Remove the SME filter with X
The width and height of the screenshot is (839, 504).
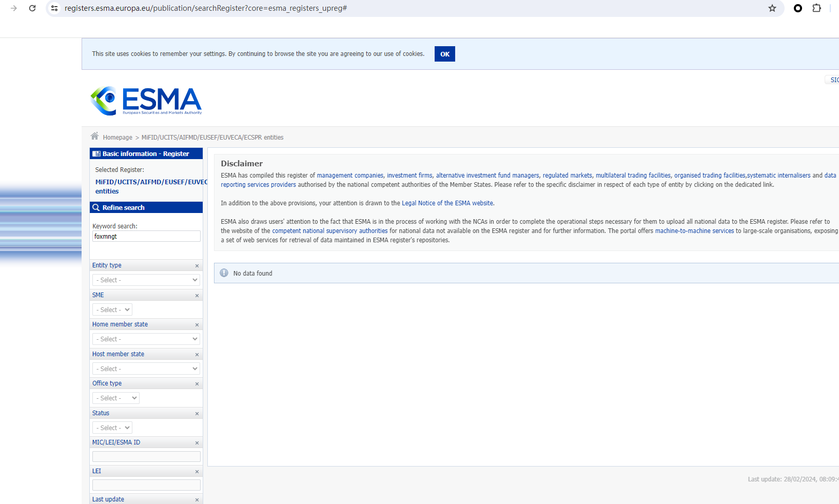pos(197,296)
